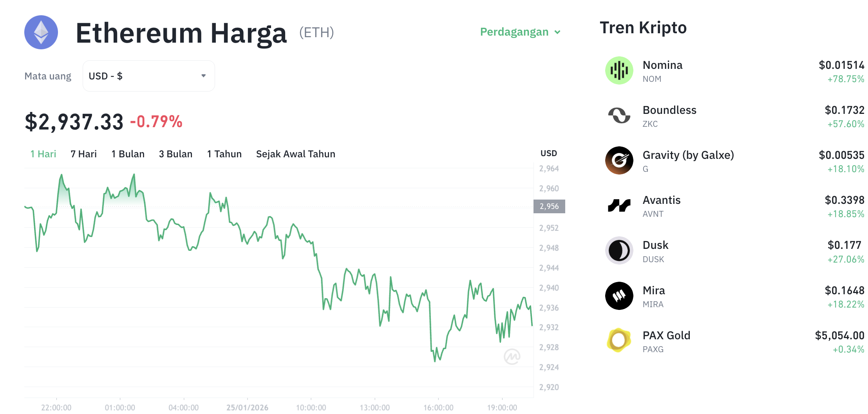Click the highlighted 2,956 price label

tap(550, 206)
